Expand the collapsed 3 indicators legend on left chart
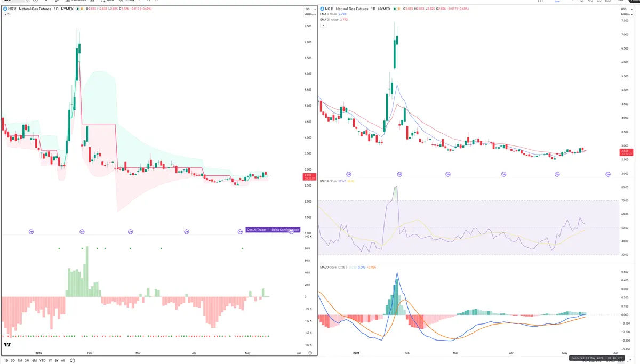Screen dimensions: 640x364 (7, 14)
